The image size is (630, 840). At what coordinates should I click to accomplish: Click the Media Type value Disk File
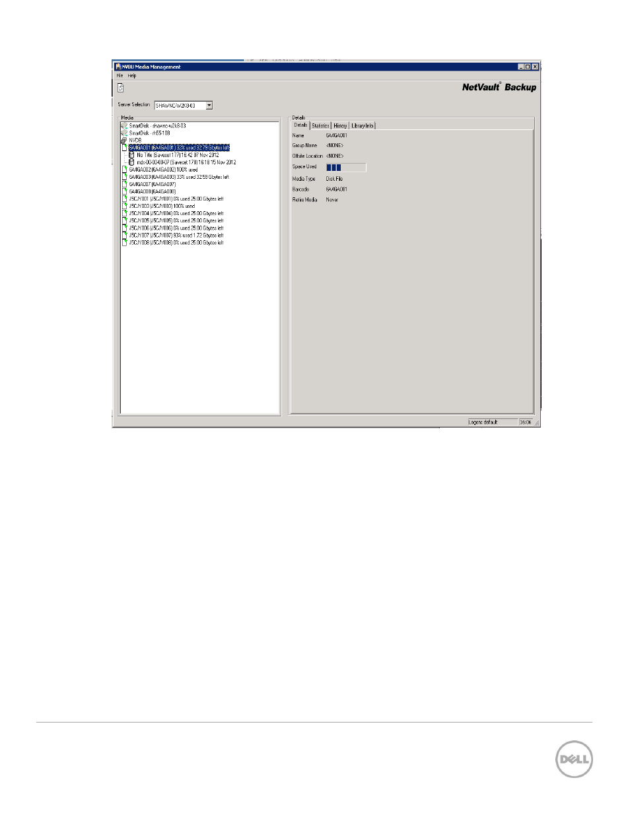334,179
